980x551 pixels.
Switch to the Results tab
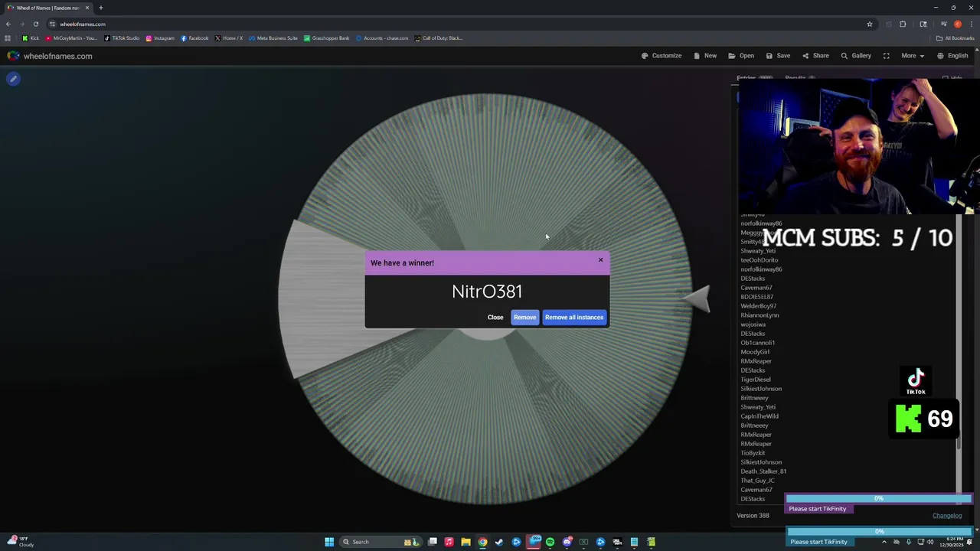pos(799,77)
